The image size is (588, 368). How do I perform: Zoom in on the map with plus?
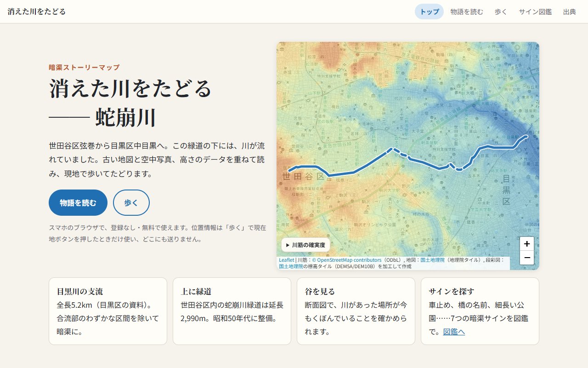(x=527, y=244)
